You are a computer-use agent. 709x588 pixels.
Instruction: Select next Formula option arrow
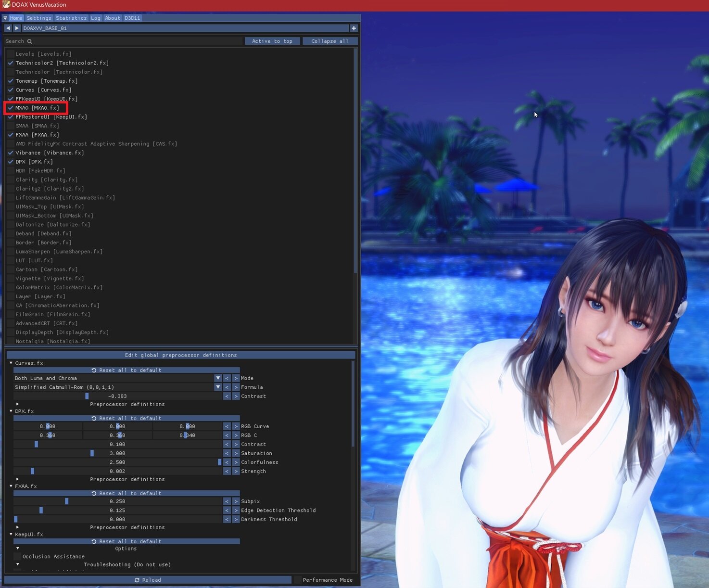pyautogui.click(x=236, y=387)
